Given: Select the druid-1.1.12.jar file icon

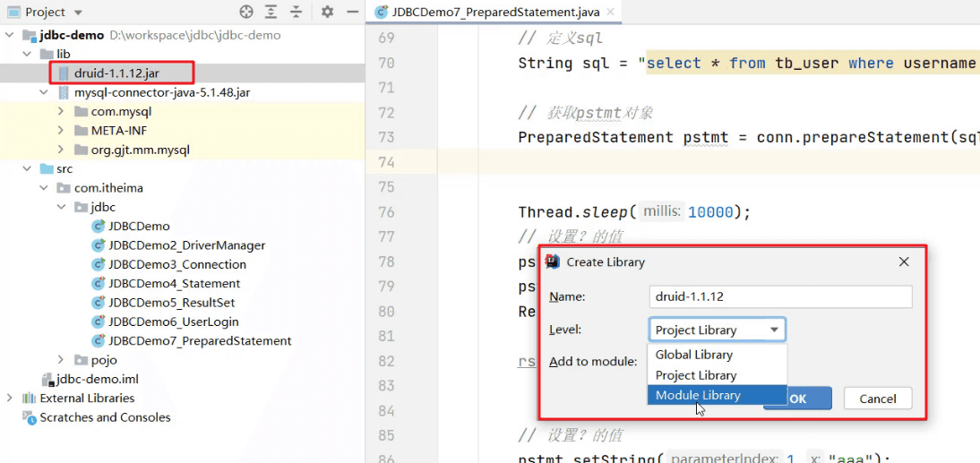Looking at the screenshot, I should pos(64,73).
